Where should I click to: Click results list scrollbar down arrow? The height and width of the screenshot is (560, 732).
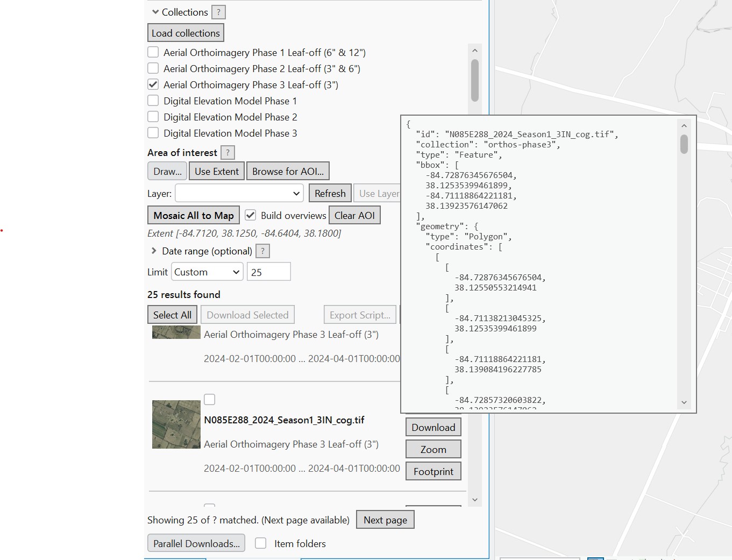pos(475,500)
